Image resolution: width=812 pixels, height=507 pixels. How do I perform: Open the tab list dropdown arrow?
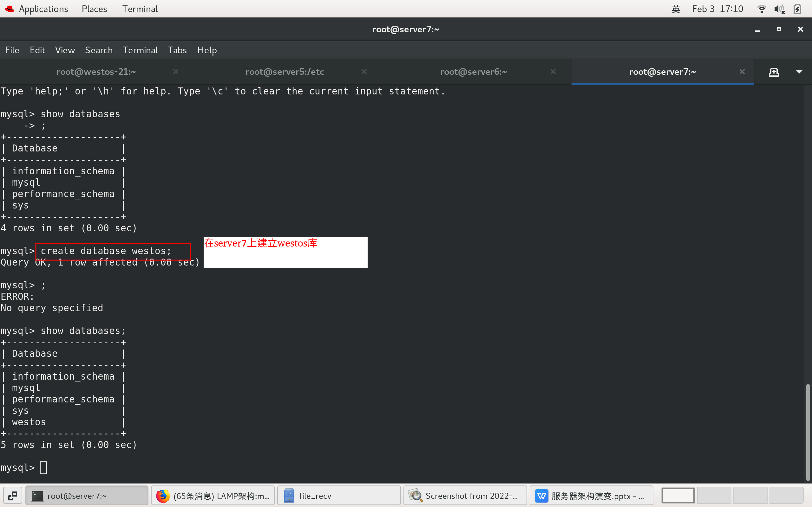tap(800, 71)
